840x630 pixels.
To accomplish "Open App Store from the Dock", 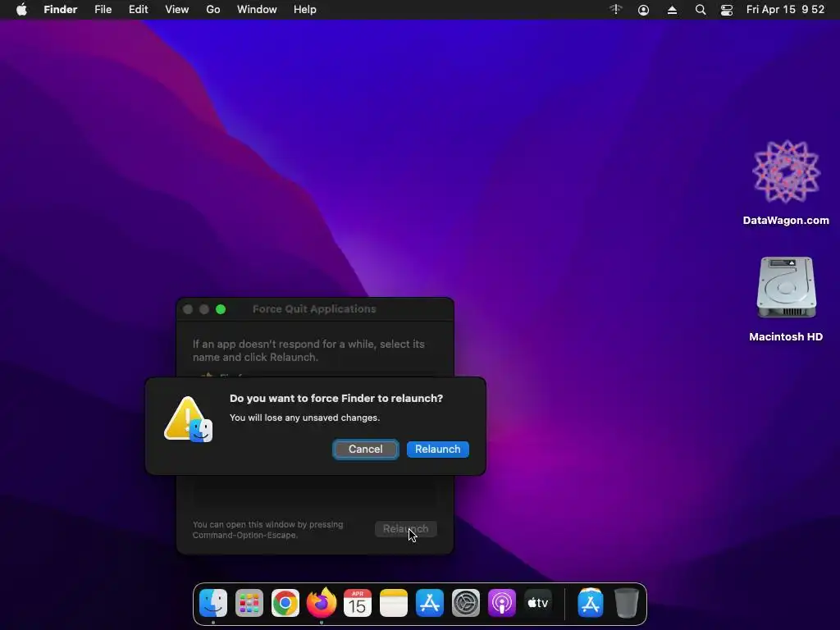I will tap(430, 603).
